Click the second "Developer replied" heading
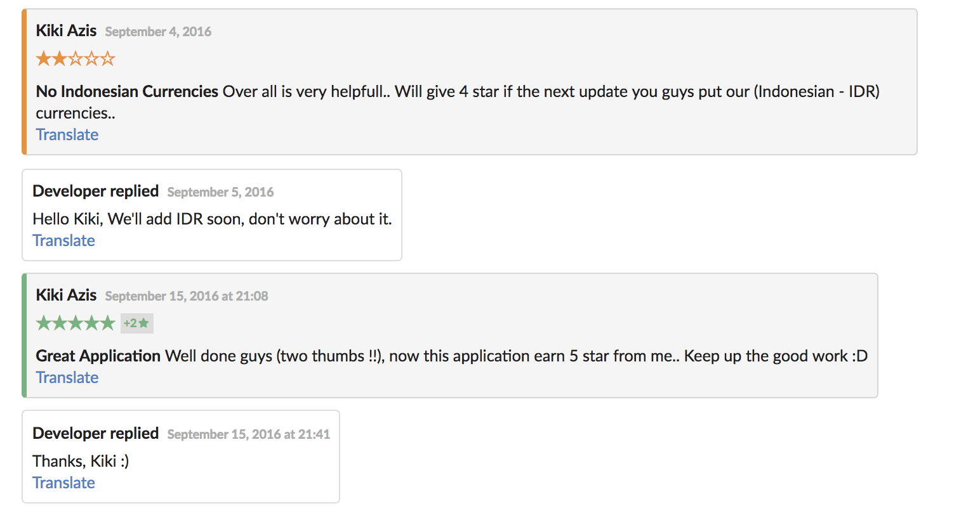This screenshot has height=520, width=980. [95, 433]
